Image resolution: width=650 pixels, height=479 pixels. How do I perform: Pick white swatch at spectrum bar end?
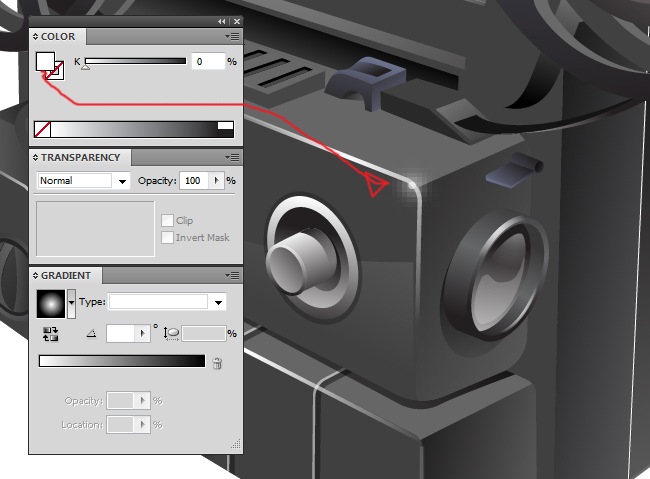pos(226,125)
